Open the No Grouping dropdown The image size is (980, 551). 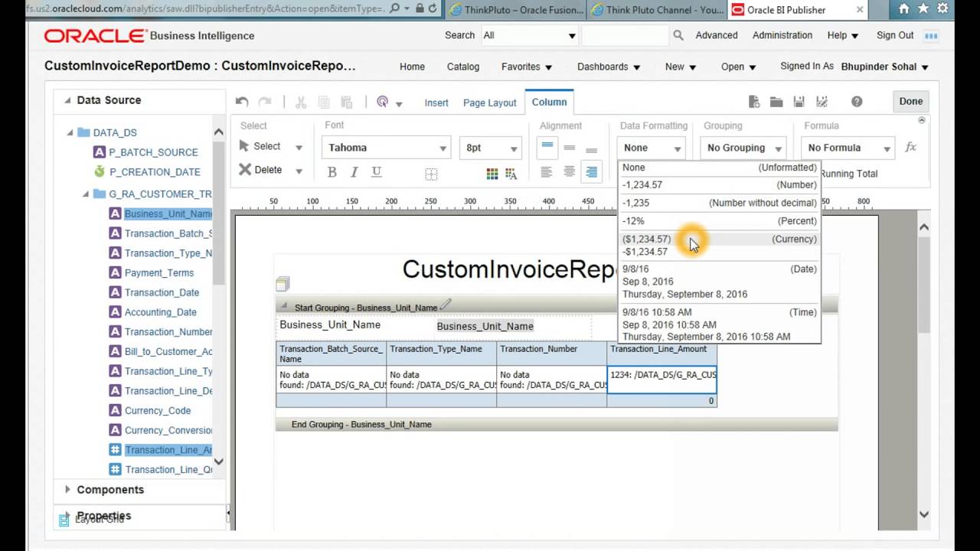tap(744, 148)
